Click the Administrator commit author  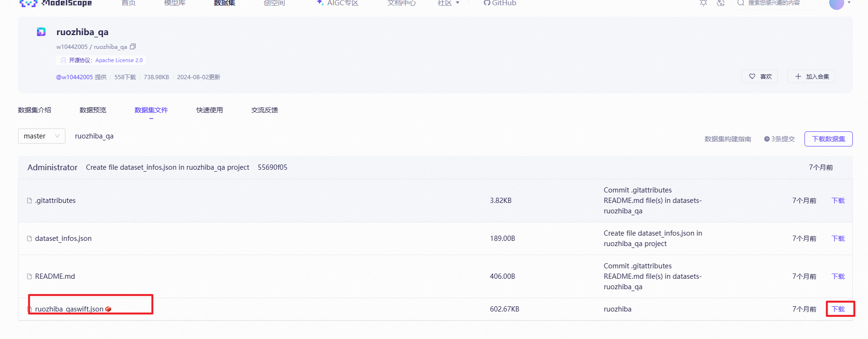pyautogui.click(x=52, y=167)
